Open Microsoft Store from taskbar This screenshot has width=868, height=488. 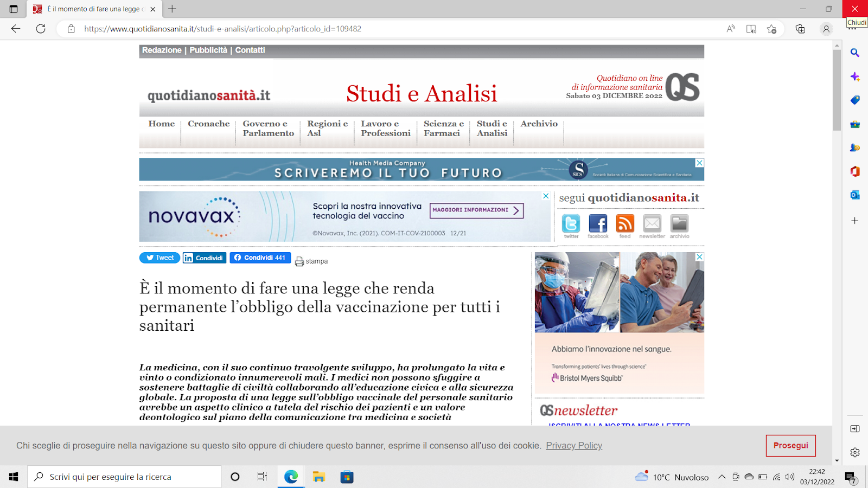point(347,477)
